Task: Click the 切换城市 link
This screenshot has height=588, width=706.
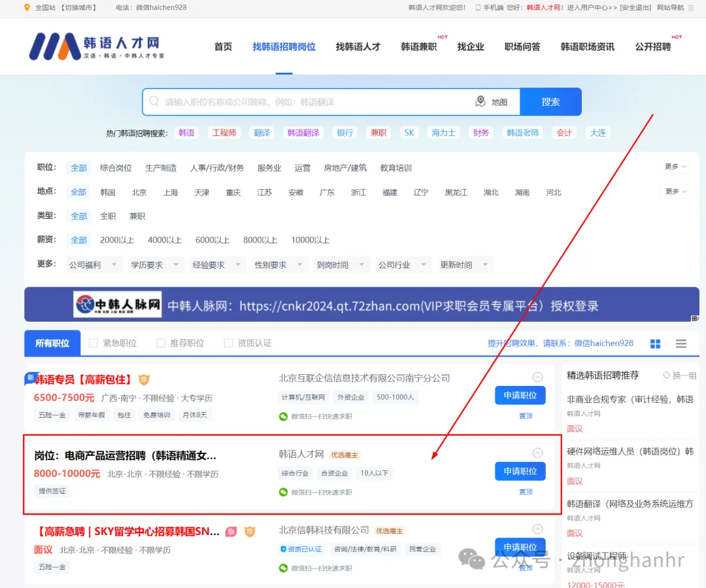Action: 79,8
